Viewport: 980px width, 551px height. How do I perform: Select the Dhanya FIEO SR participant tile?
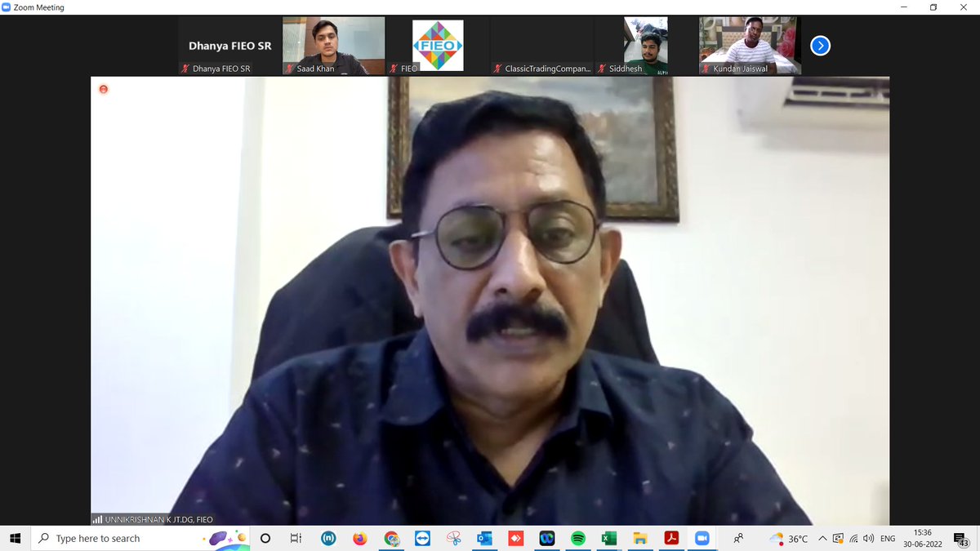(x=229, y=46)
